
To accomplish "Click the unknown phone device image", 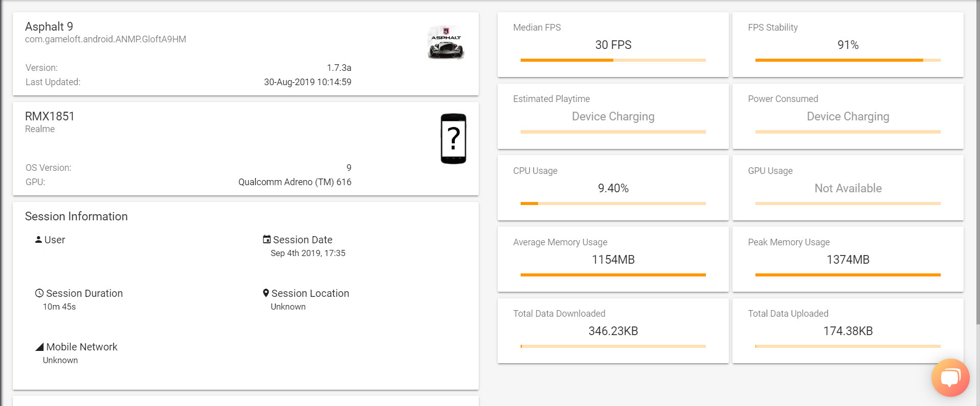I will (453, 139).
